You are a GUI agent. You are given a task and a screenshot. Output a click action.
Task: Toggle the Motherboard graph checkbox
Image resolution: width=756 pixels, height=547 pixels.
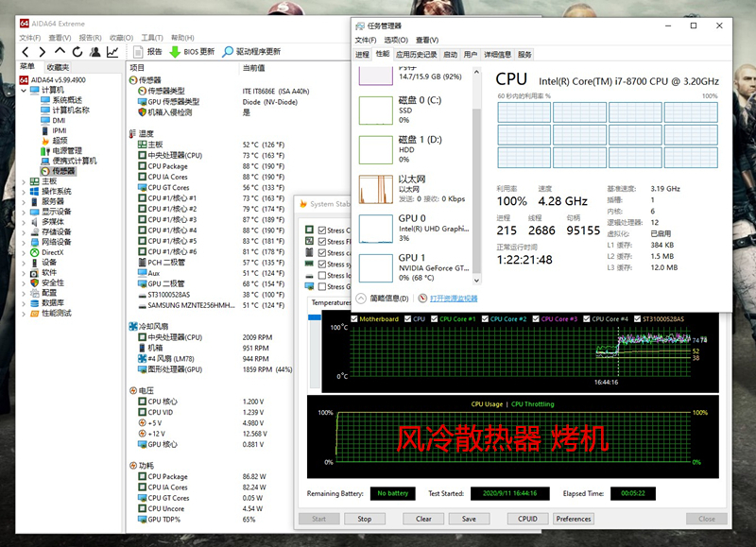point(354,319)
